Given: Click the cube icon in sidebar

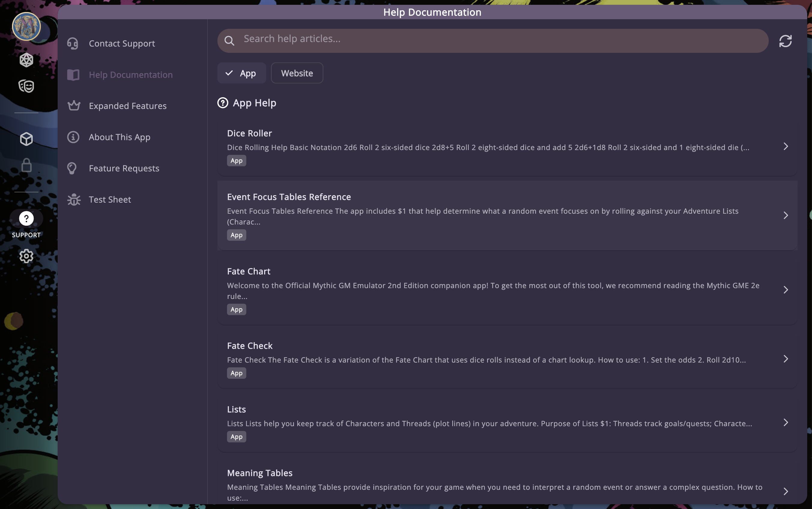Looking at the screenshot, I should click(x=26, y=139).
